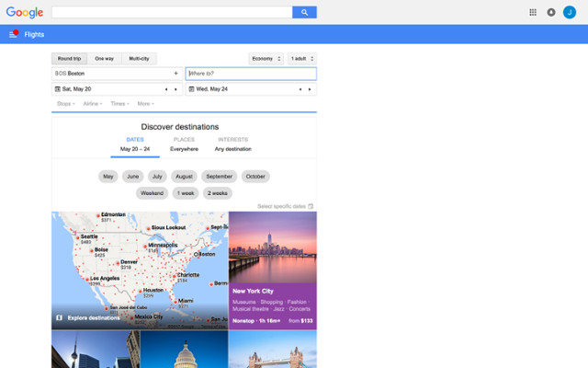588x368 pixels.
Task: Expand the More filter
Action: point(145,104)
